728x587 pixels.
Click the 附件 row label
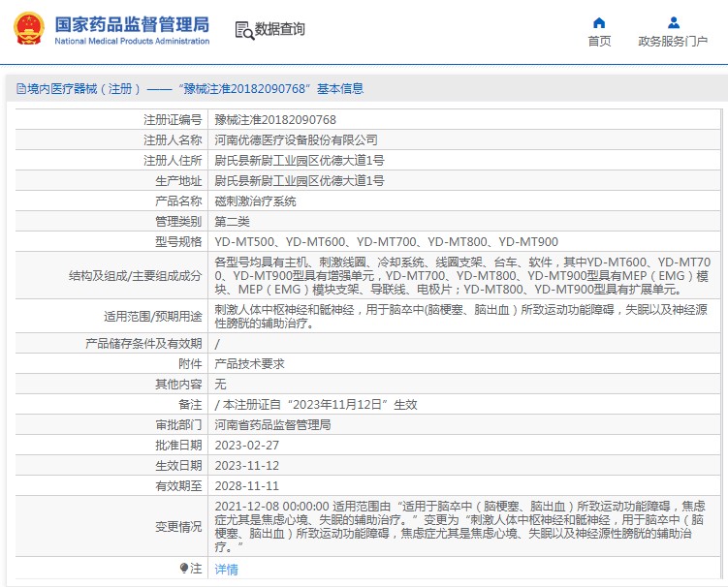(x=190, y=364)
